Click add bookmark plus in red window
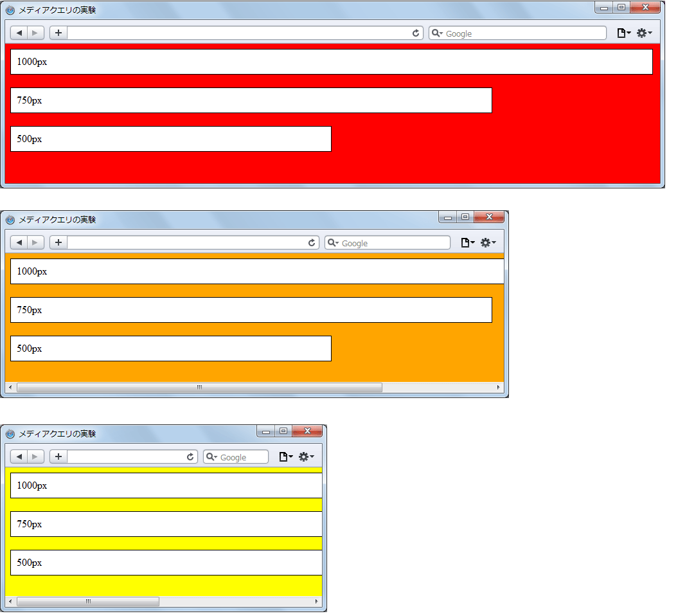This screenshot has width=678, height=616. [x=58, y=33]
